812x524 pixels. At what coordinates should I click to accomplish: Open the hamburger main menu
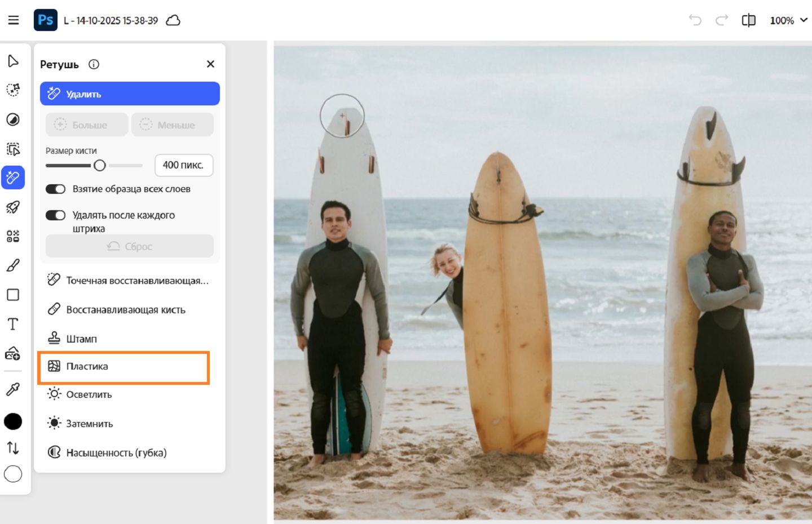[14, 20]
